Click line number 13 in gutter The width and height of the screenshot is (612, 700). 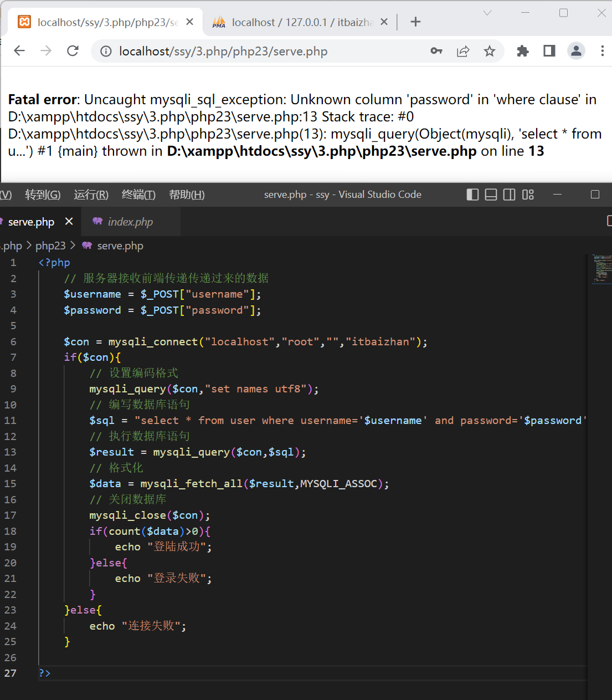pos(10,452)
